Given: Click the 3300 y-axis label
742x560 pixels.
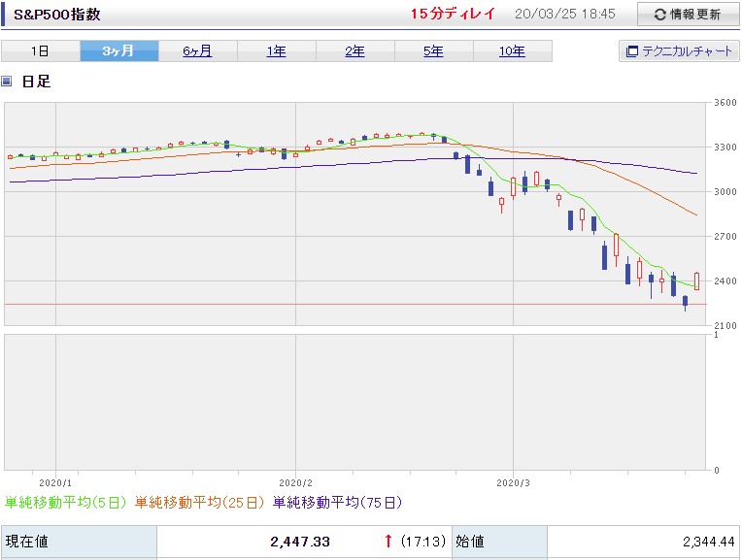Looking at the screenshot, I should click(725, 148).
